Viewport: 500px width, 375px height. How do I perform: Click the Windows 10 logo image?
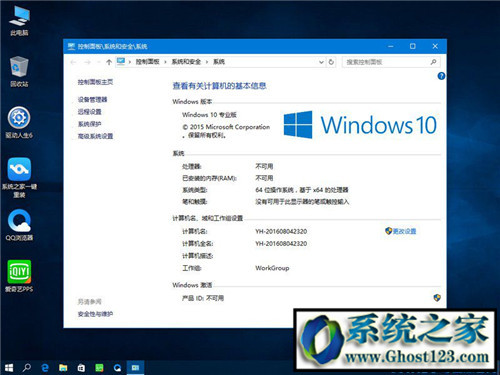(360, 125)
